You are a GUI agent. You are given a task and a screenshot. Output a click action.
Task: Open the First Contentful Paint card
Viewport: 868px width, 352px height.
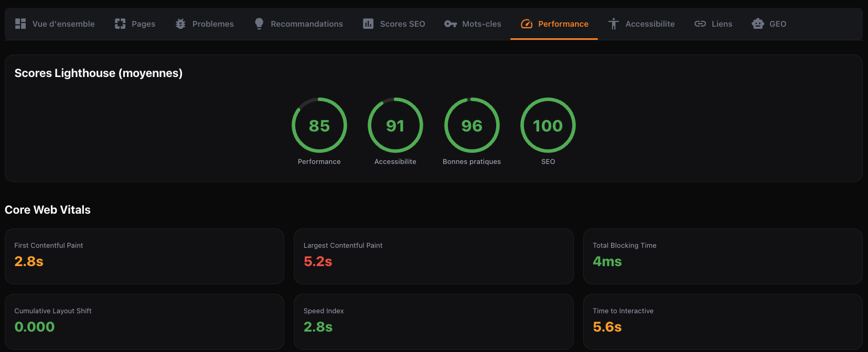point(144,256)
